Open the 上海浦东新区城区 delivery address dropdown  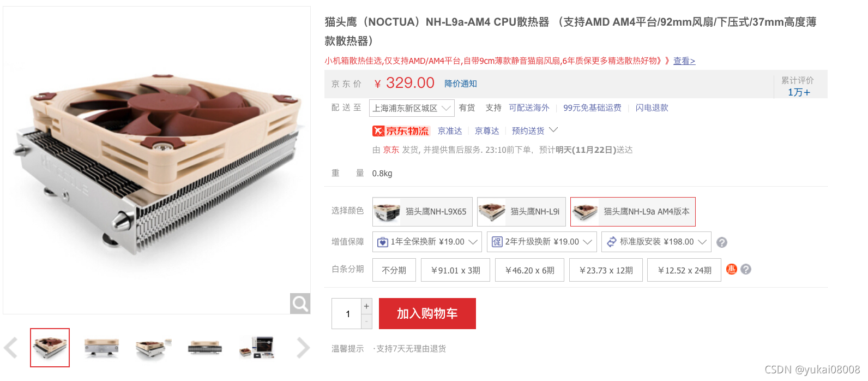[x=412, y=108]
